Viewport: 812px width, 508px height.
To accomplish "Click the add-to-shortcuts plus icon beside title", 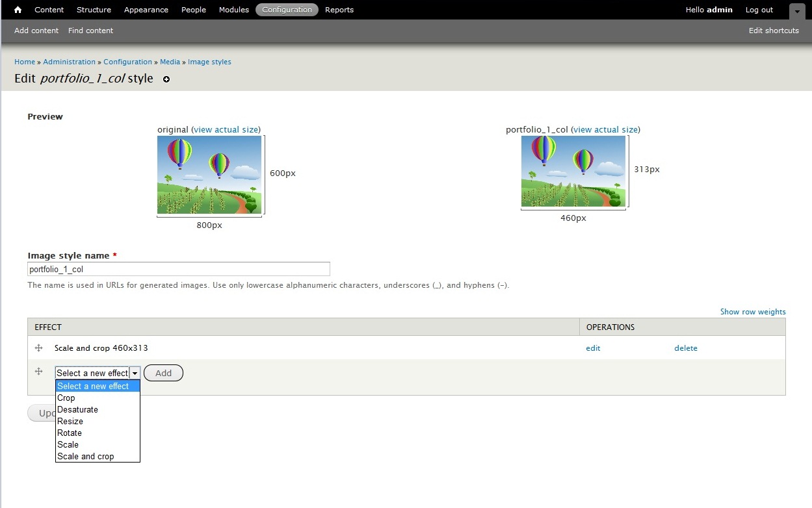I will (x=166, y=79).
